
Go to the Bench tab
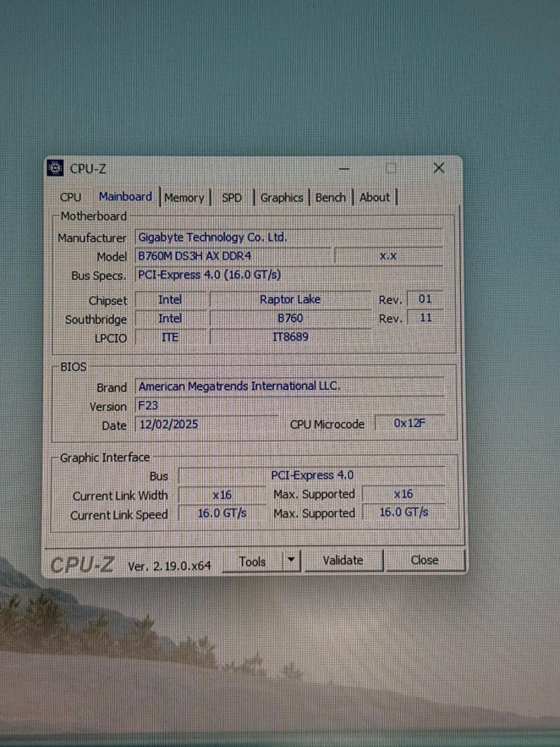coord(331,198)
